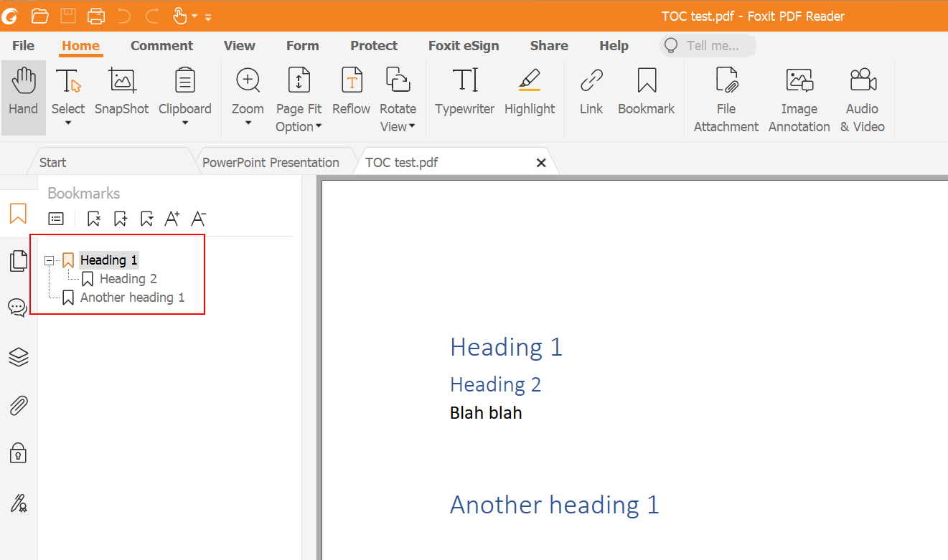Switch to the Comment ribbon tab
This screenshot has height=560, width=948.
161,45
